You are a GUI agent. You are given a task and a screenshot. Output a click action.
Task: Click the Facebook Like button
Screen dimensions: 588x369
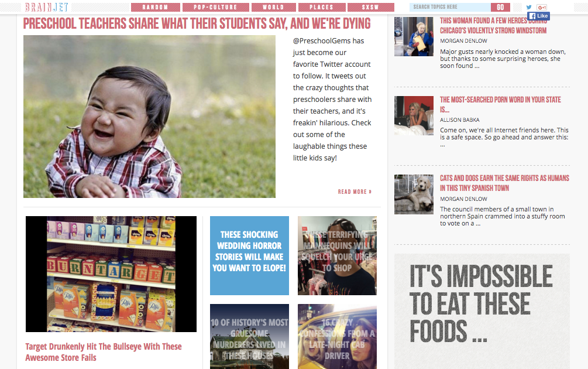pyautogui.click(x=538, y=16)
